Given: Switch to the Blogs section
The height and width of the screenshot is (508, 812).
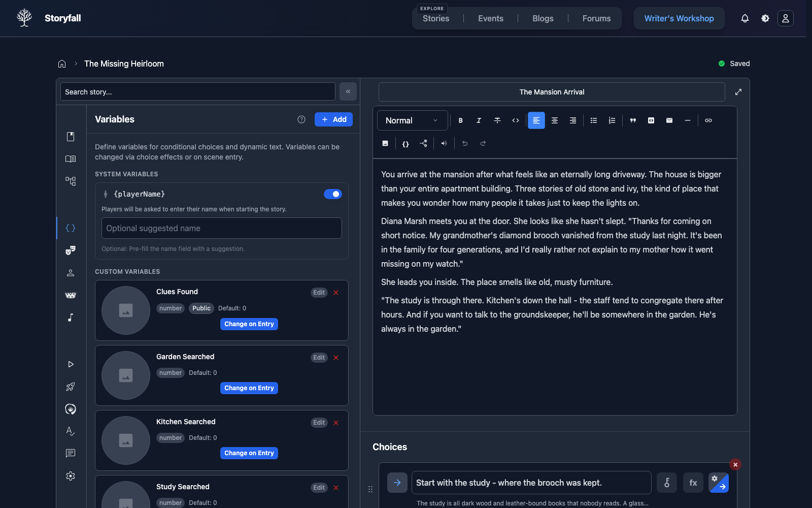Looking at the screenshot, I should [x=543, y=18].
